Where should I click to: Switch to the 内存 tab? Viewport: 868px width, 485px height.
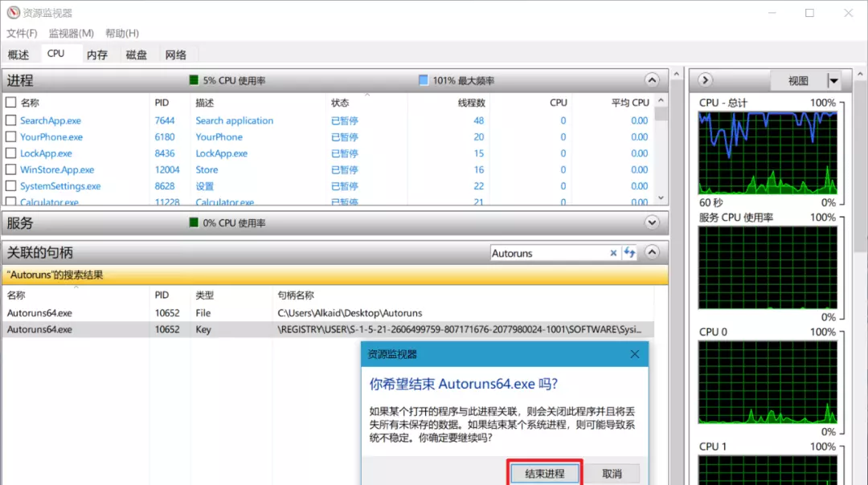[x=97, y=54]
